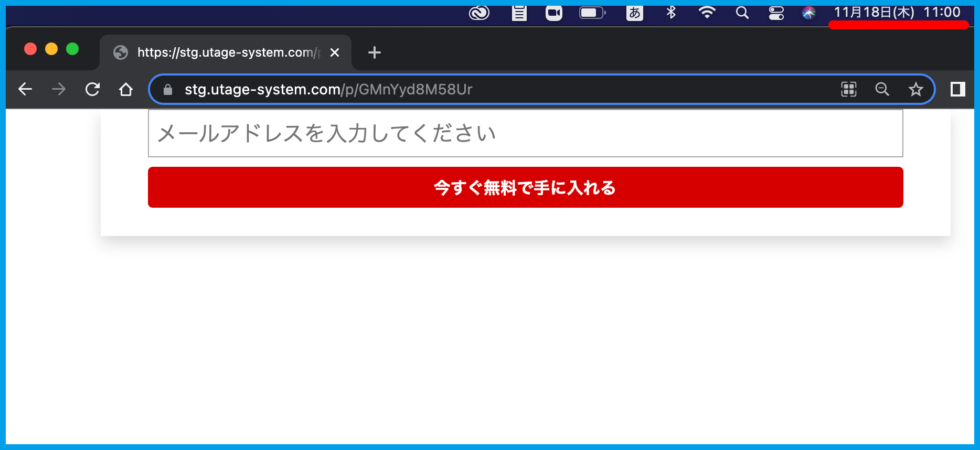Click the forward navigation arrow
Image resolution: width=980 pixels, height=450 pixels.
[59, 89]
